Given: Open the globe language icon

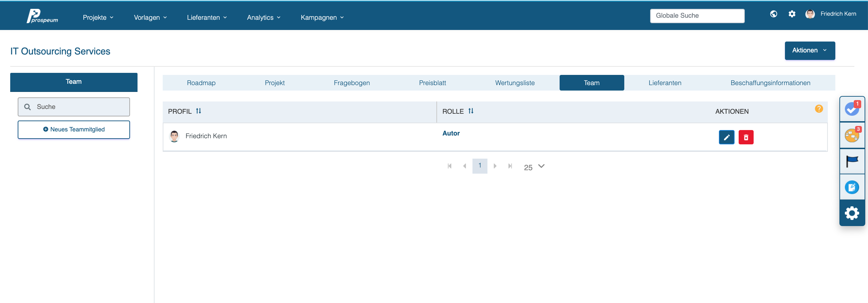Looking at the screenshot, I should (774, 14).
